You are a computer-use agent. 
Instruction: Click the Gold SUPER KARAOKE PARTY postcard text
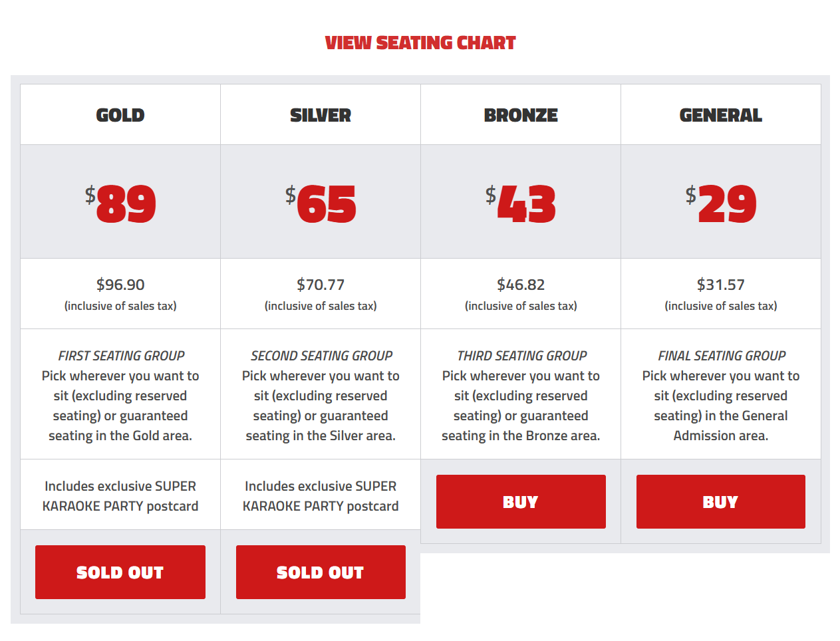[x=120, y=496]
